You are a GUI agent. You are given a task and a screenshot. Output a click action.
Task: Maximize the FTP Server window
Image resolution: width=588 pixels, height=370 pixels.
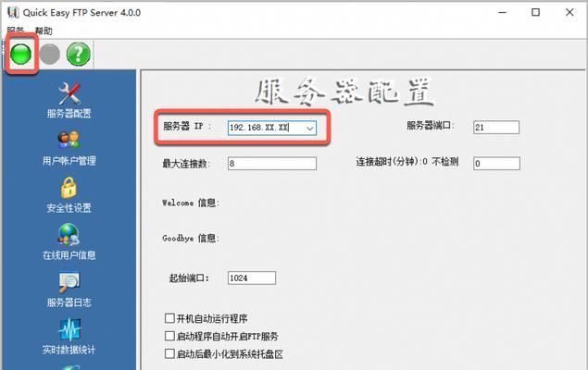(x=535, y=12)
